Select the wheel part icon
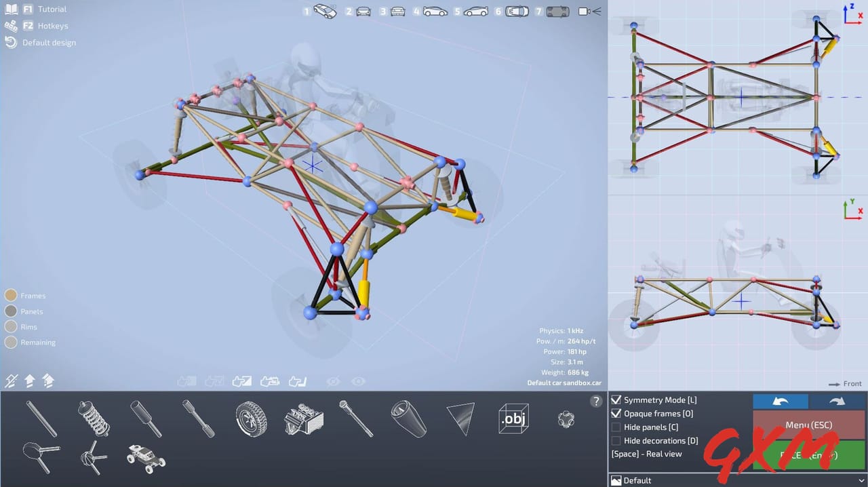The height and width of the screenshot is (487, 868). 252,418
